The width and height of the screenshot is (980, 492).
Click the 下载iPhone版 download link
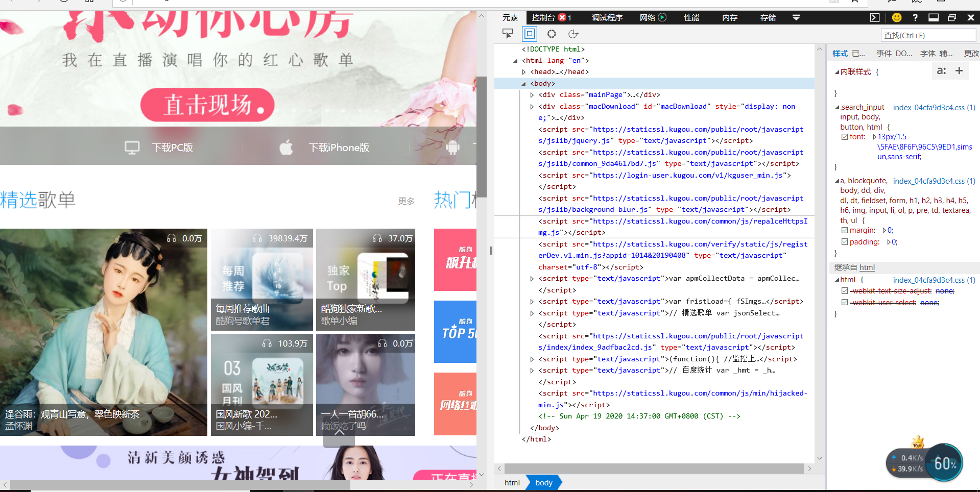[339, 147]
